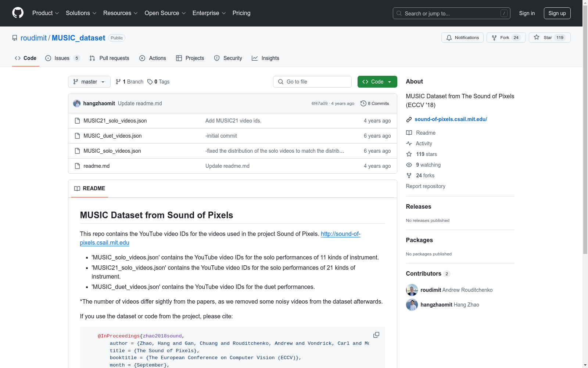Click hangzhaomit's avatar in the commit bar

(77, 103)
